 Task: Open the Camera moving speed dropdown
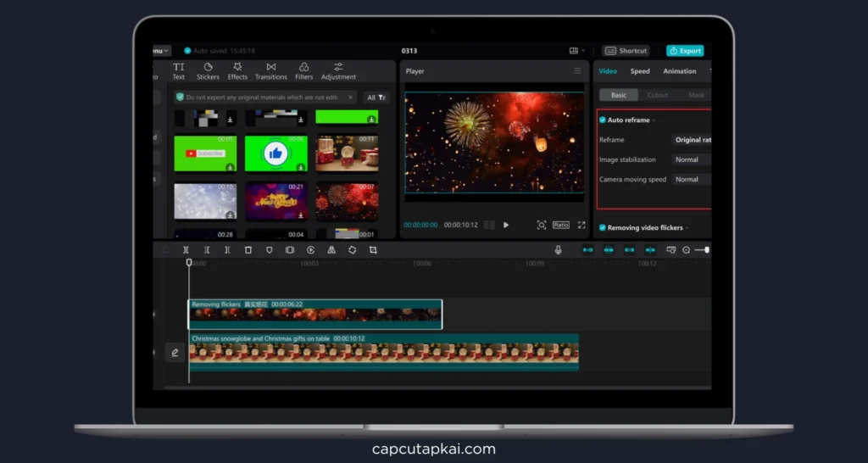pyautogui.click(x=691, y=179)
